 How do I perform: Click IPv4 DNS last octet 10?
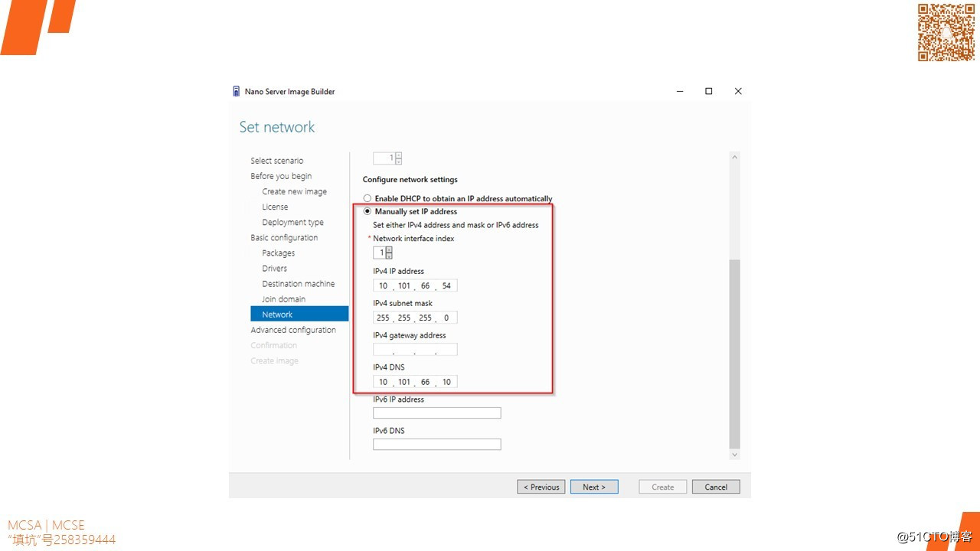(446, 382)
